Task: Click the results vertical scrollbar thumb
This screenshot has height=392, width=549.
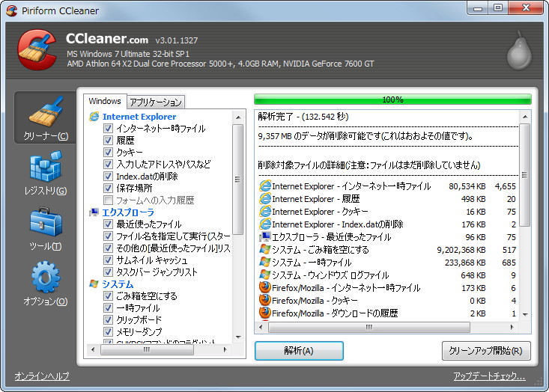Action: [x=525, y=175]
